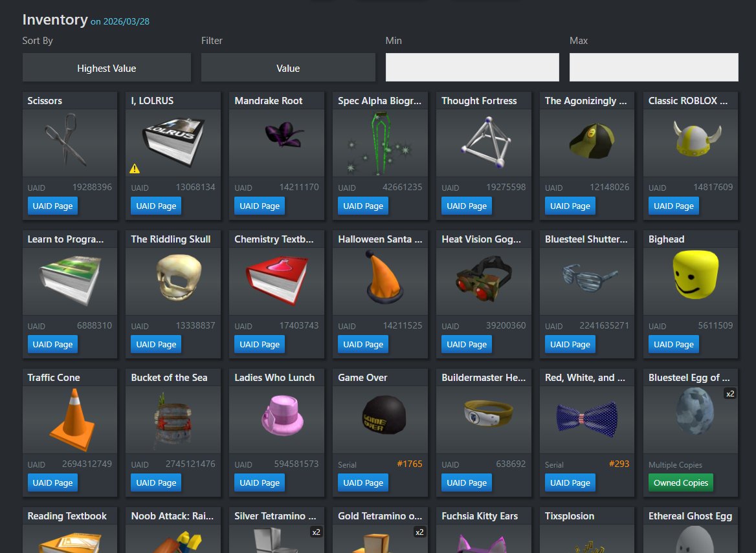Click the Spec Alpha Biograft item image
The width and height of the screenshot is (756, 553).
tap(380, 142)
